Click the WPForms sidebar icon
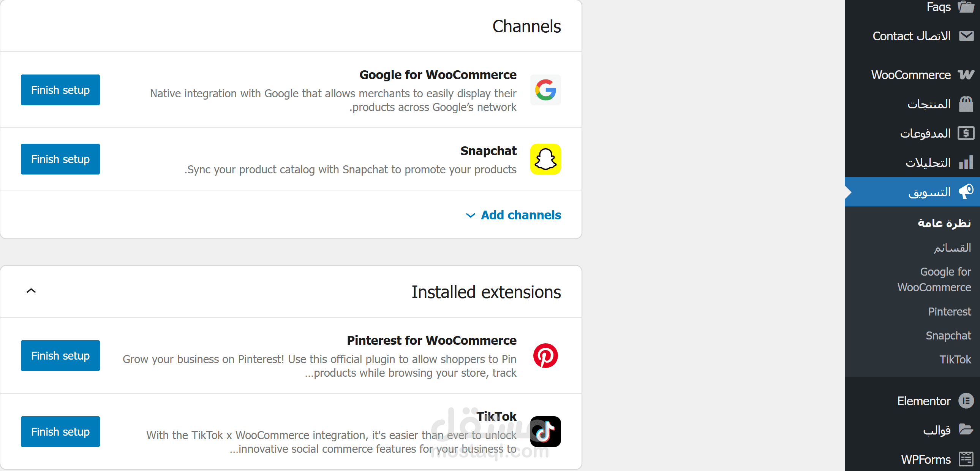This screenshot has height=471, width=980. (966, 459)
